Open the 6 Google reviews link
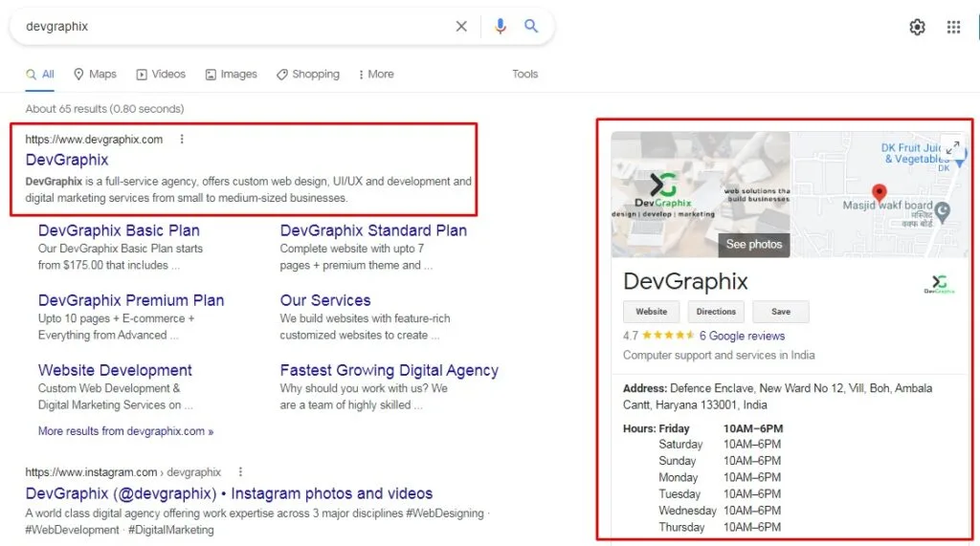Viewport: 980px width, 546px height. (x=742, y=336)
